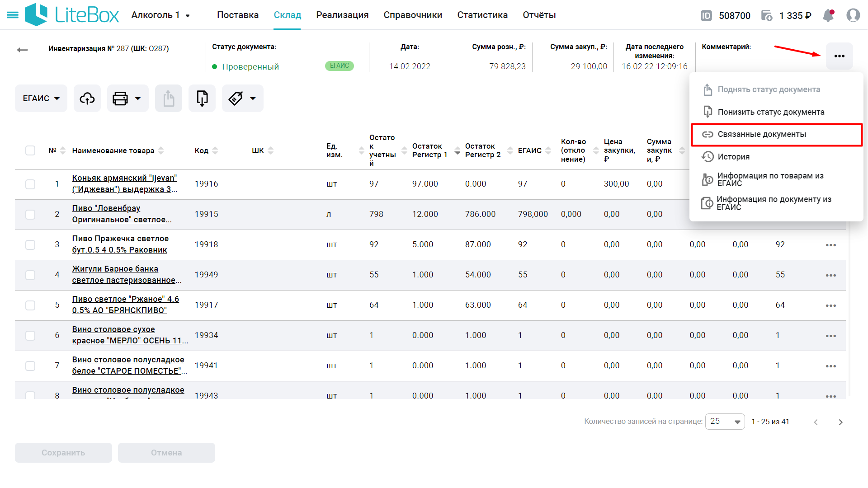Select Информация по товарам из ЕГАИС
The height and width of the screenshot is (488, 868).
[777, 179]
